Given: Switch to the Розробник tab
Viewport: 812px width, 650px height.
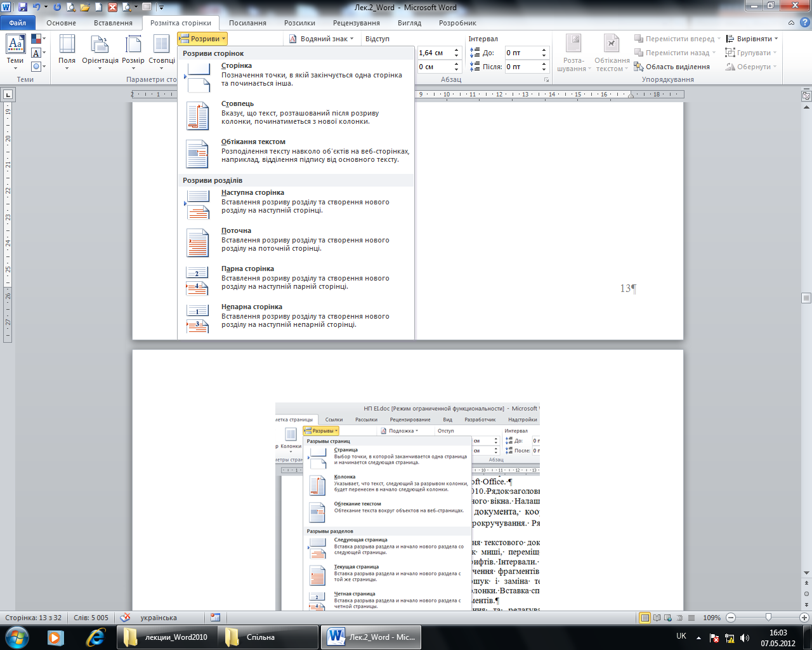Looking at the screenshot, I should [x=457, y=23].
